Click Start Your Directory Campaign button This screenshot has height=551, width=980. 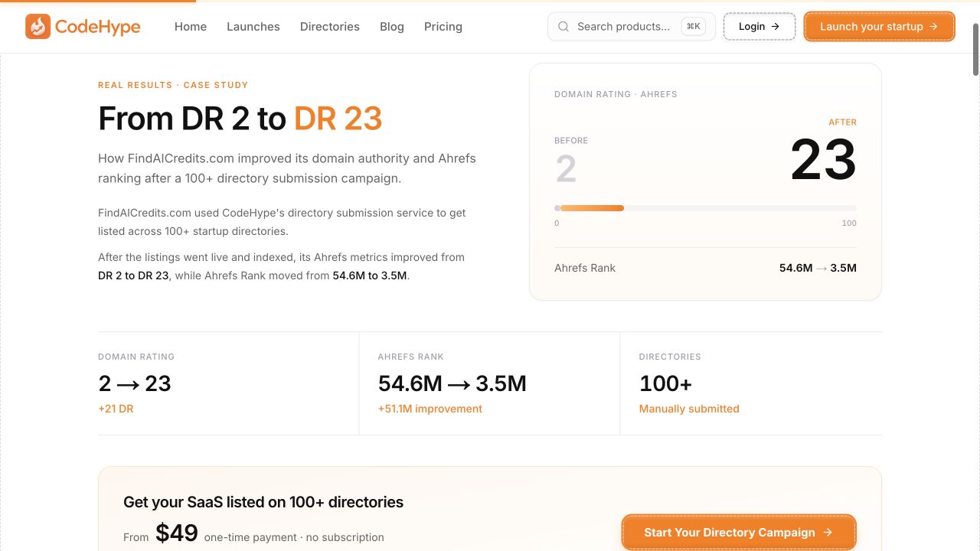tap(739, 533)
